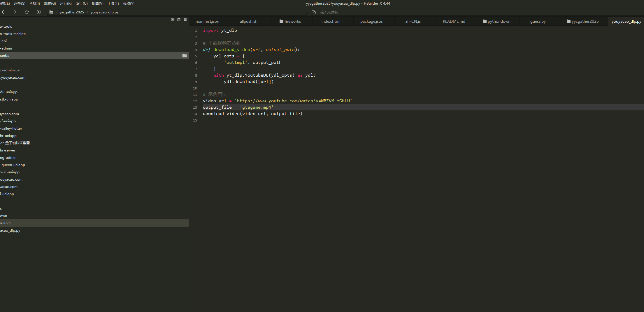Click the star bookmark icon

pos(27,12)
